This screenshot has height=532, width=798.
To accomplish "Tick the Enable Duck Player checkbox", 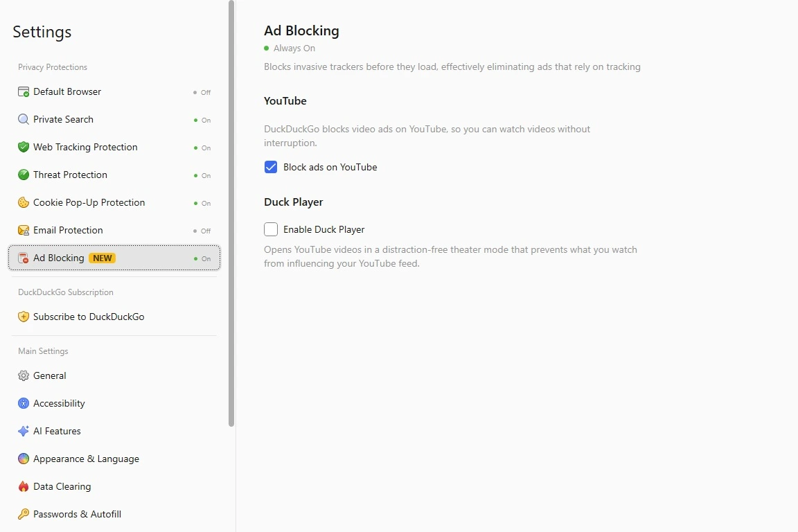I will [x=271, y=229].
